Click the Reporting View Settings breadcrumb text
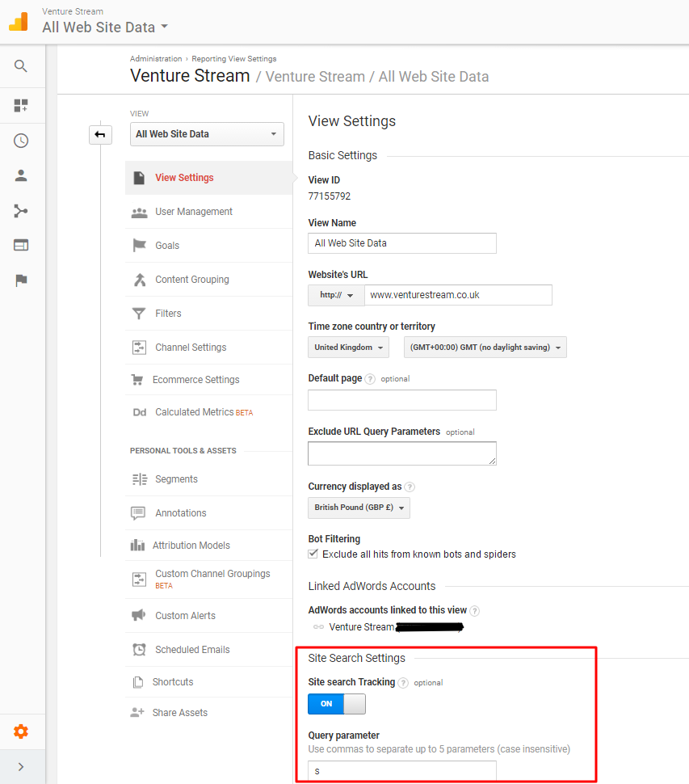 coord(233,59)
